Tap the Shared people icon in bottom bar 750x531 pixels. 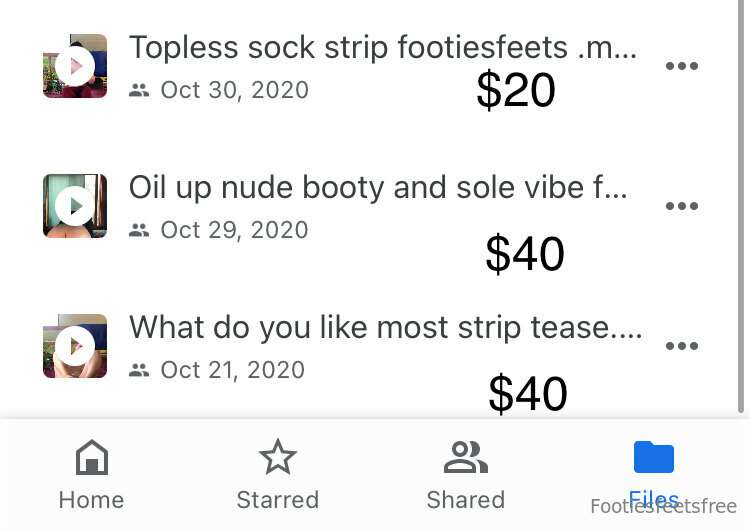(x=466, y=458)
